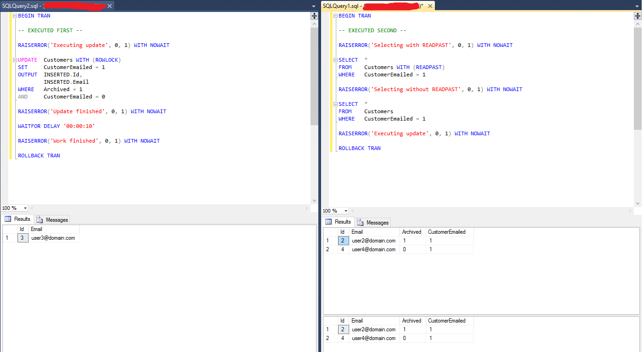
Task: Click the 'SET CustomerEmailed = 1' line
Action: [x=61, y=67]
